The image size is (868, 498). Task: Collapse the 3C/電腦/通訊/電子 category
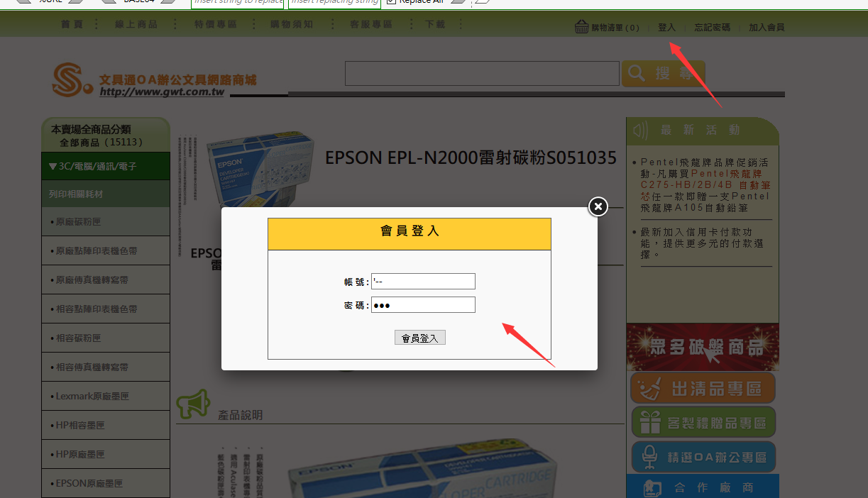(105, 167)
